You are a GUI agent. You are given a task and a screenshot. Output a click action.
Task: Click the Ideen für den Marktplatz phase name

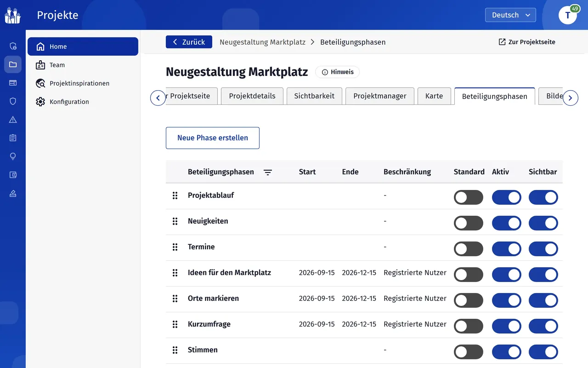pyautogui.click(x=229, y=273)
